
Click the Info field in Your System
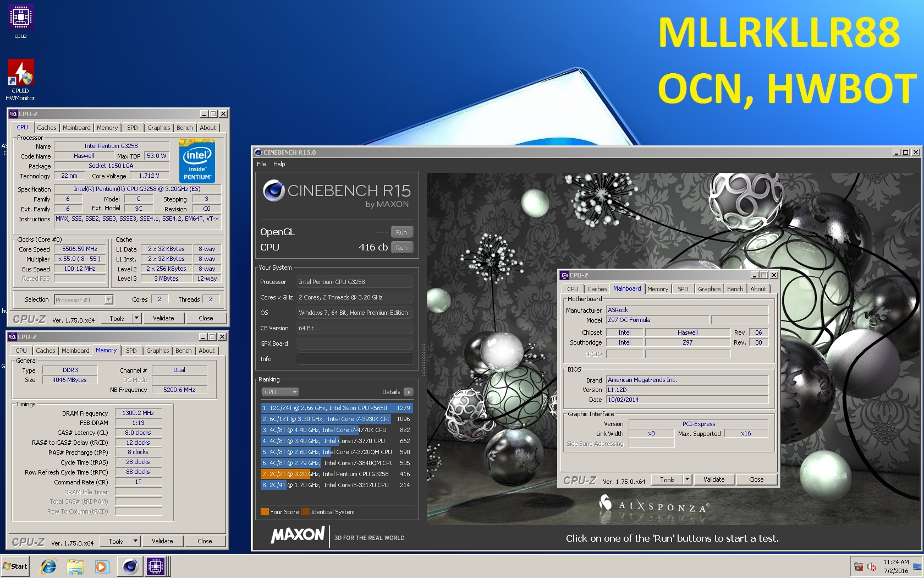tap(355, 359)
